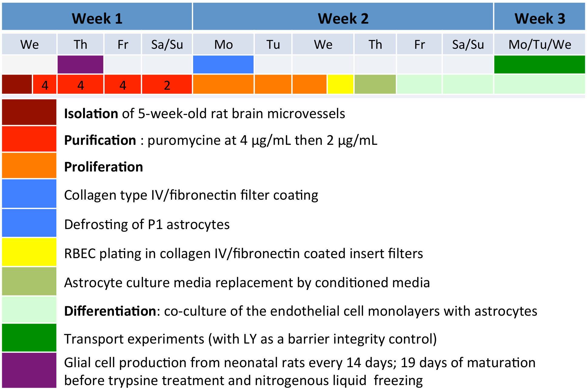Click the Mo/Tu/We day cell

tap(540, 45)
